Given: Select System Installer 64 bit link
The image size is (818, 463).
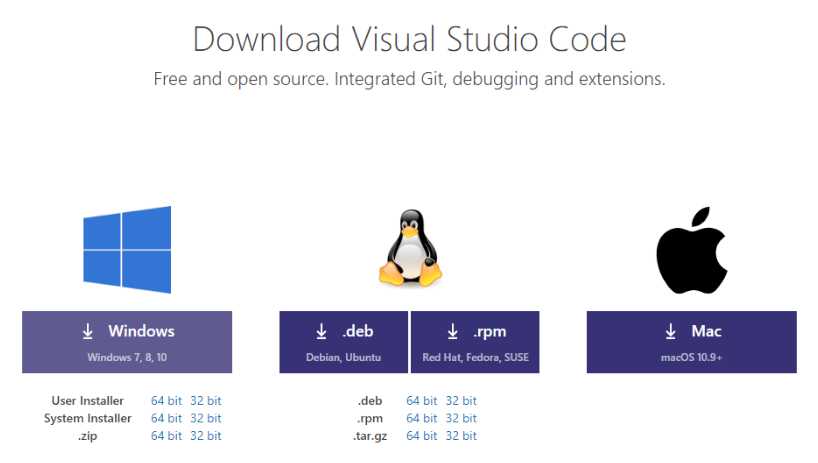Looking at the screenshot, I should tap(166, 418).
